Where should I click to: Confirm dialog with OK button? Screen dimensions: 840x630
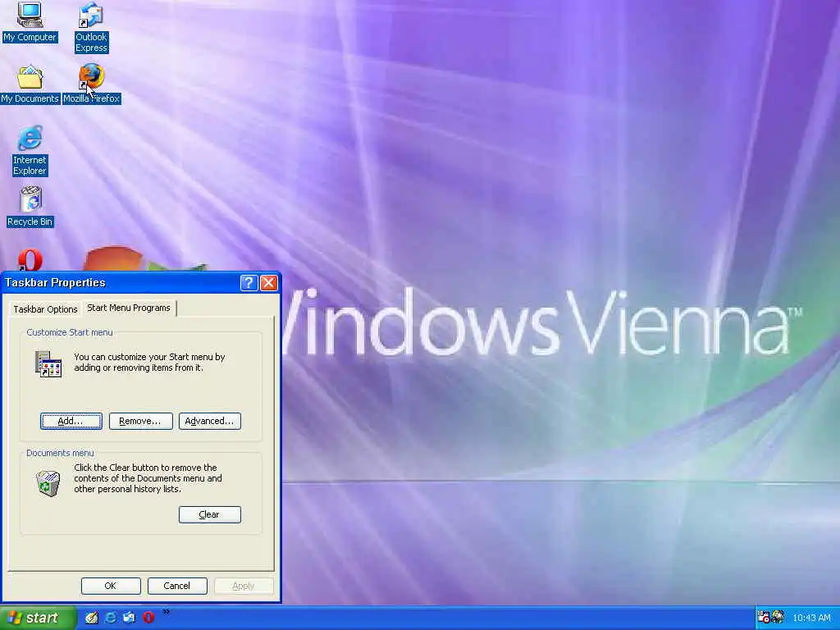pos(111,586)
